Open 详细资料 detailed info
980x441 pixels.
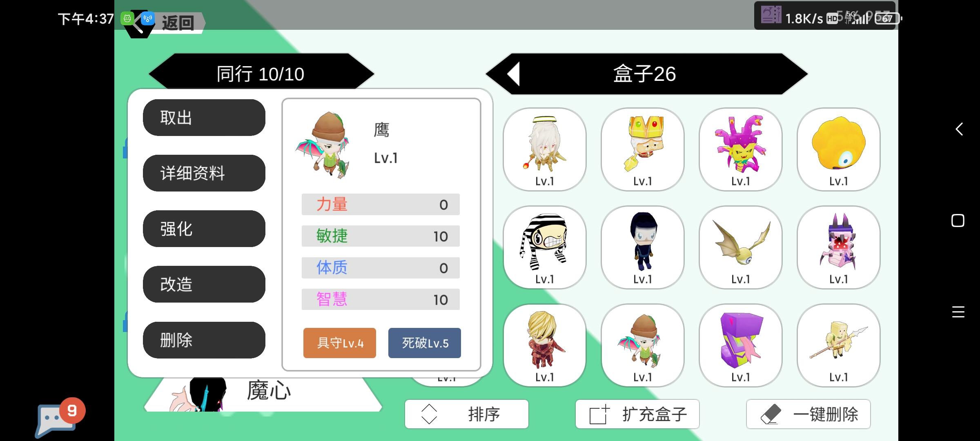(x=204, y=173)
